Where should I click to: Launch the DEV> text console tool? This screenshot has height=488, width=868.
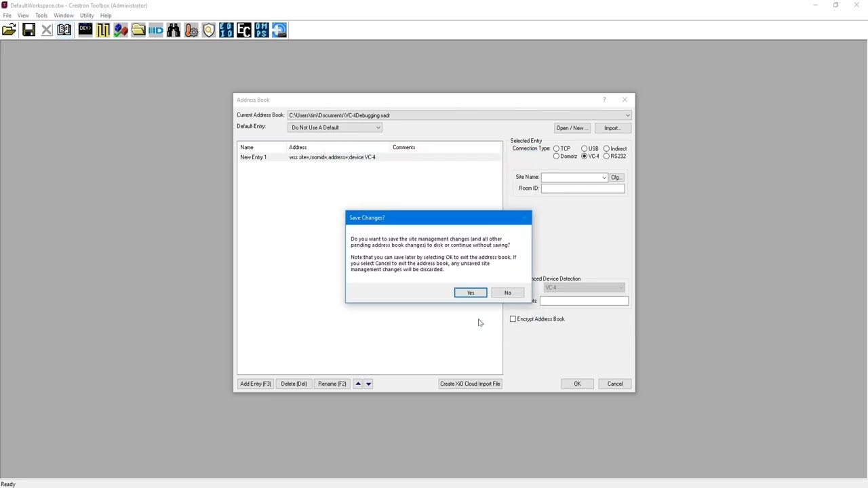(85, 30)
